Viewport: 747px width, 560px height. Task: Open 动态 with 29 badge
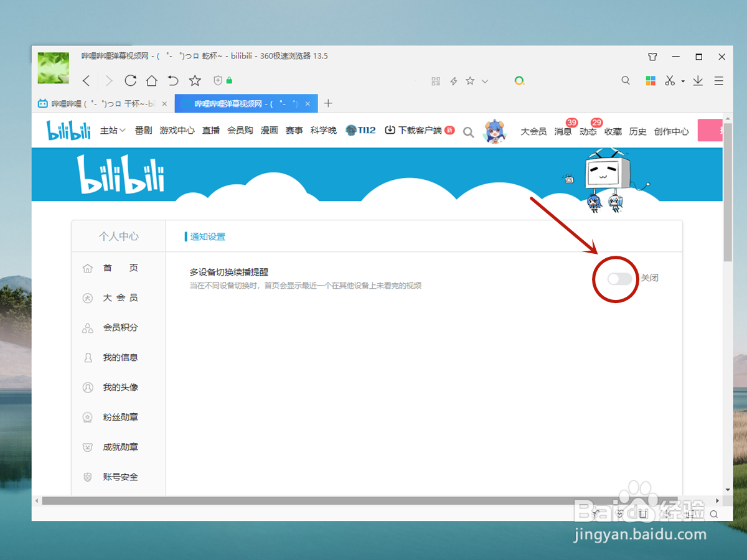[x=588, y=131]
